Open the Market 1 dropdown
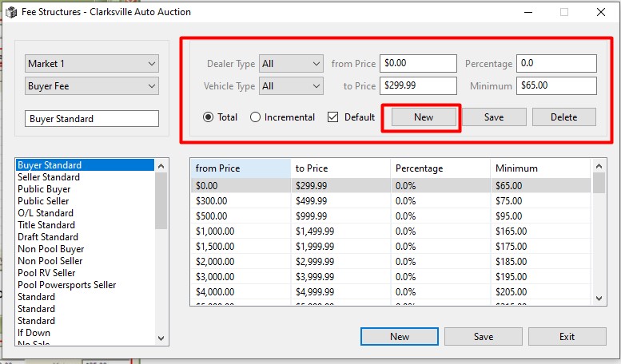 pyautogui.click(x=92, y=64)
